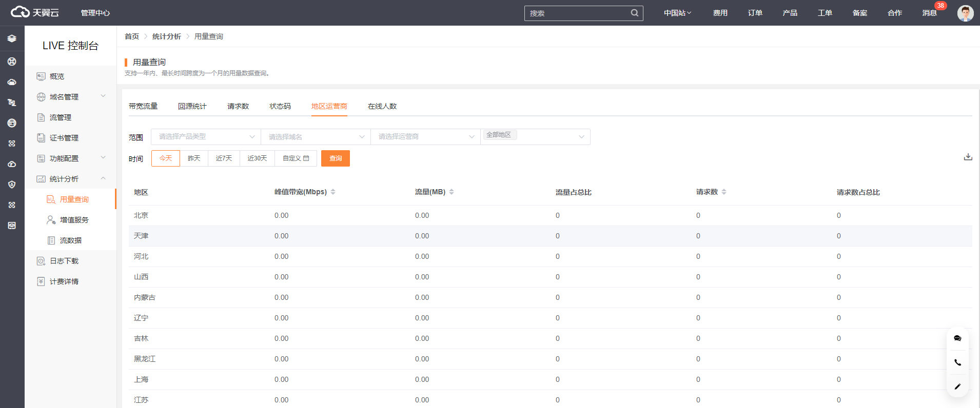Select the 昨天 time range

(x=194, y=158)
